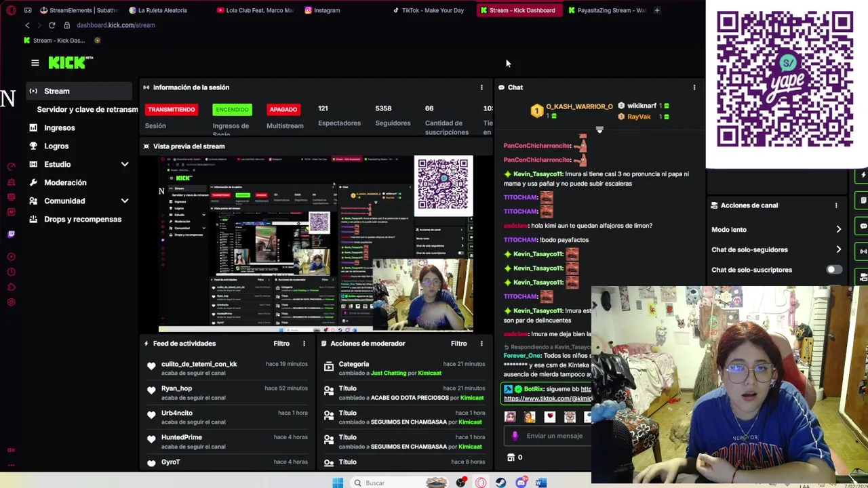Toggle Chat de solo-suscriptores switch

[833, 270]
